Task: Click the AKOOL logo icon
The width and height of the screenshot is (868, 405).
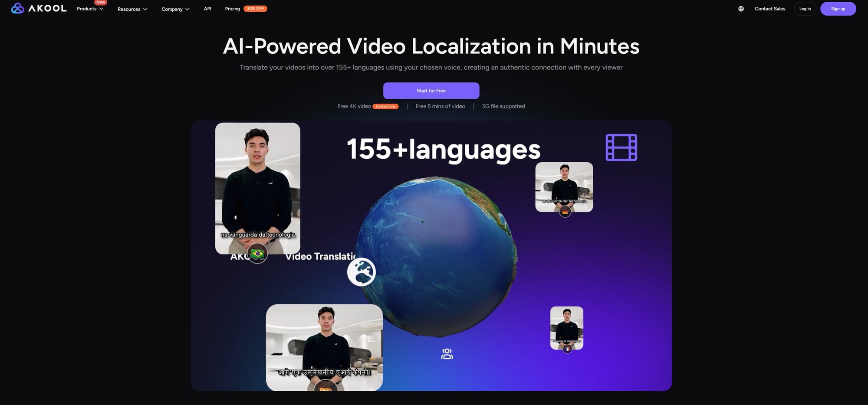Action: pos(17,7)
